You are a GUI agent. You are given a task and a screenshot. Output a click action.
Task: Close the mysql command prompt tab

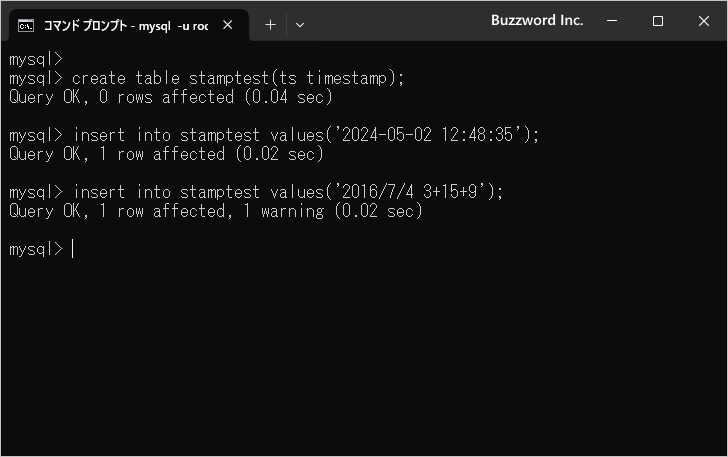pos(228,25)
